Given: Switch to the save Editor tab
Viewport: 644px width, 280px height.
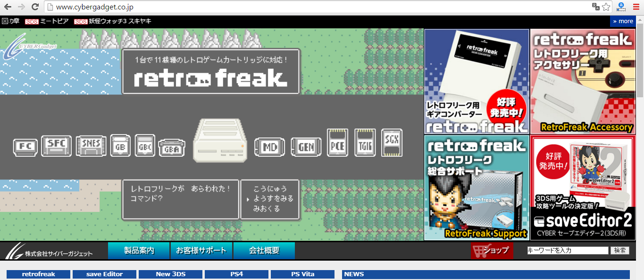Looking at the screenshot, I should [x=105, y=274].
